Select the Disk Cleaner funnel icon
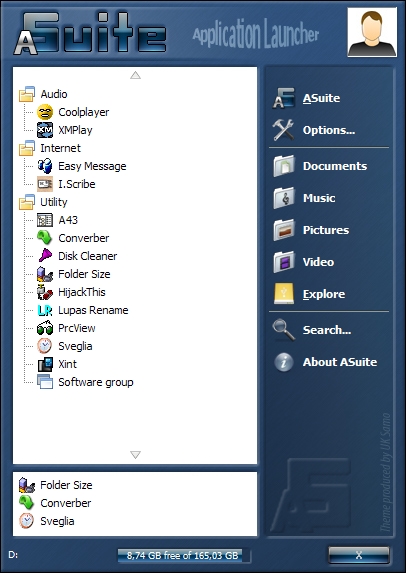Screen dimensions: 406x573 (x=45, y=256)
